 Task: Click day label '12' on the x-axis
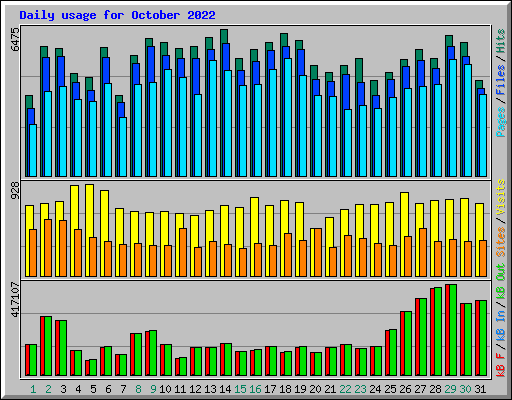(x=195, y=389)
